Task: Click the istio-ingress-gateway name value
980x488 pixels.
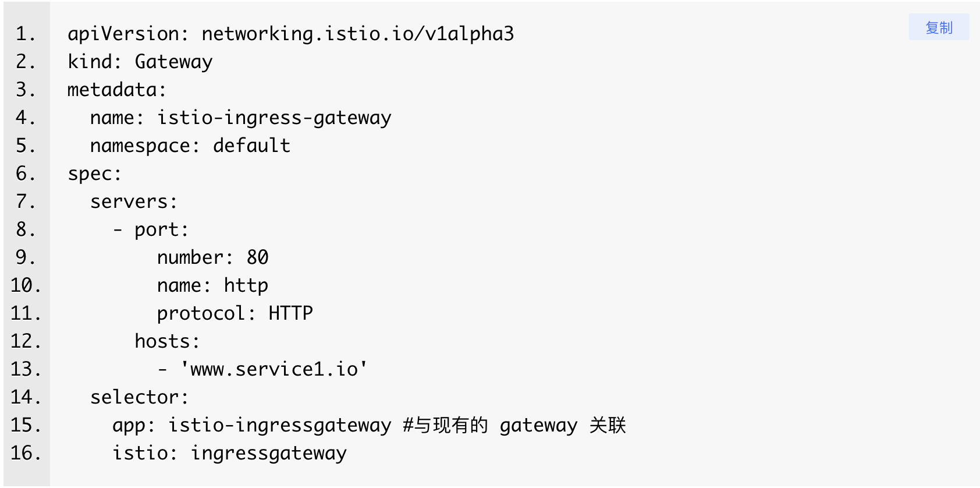Action: point(274,118)
